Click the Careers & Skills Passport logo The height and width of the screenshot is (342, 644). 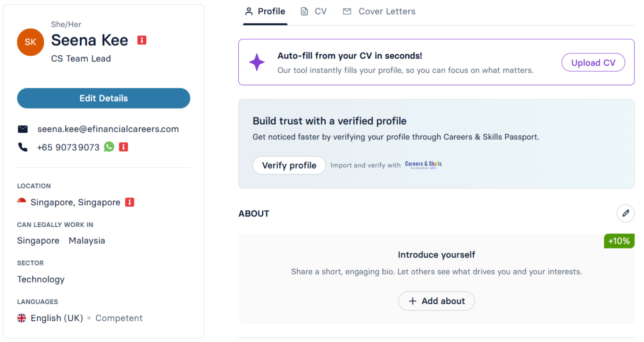coord(423,165)
